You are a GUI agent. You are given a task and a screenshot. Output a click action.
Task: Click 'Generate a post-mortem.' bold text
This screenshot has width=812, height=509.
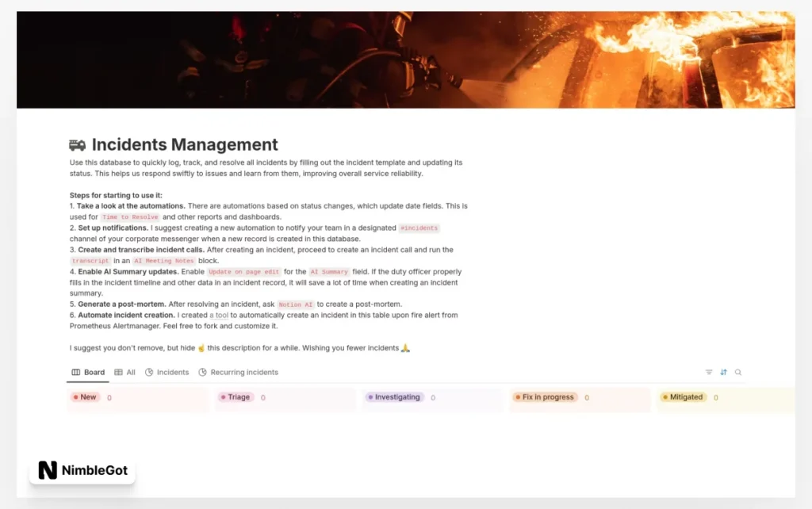tap(121, 304)
